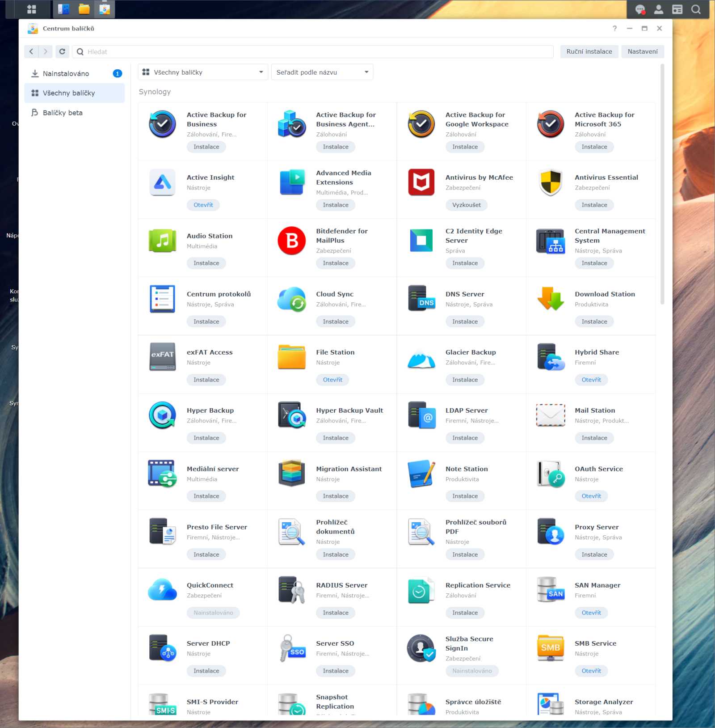Click the Advanced Media Extensions icon
The image size is (715, 728).
pos(292,182)
